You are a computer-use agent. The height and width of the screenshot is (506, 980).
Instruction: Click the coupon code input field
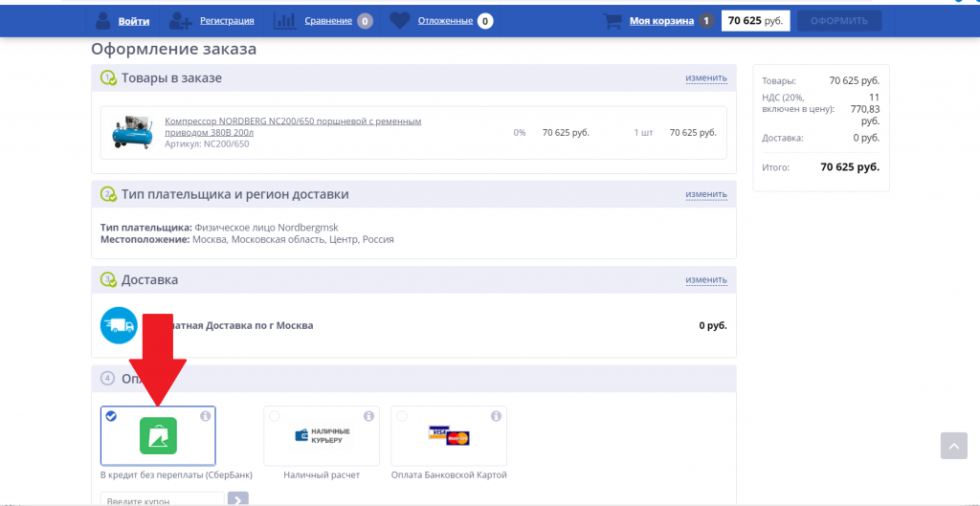(x=163, y=499)
